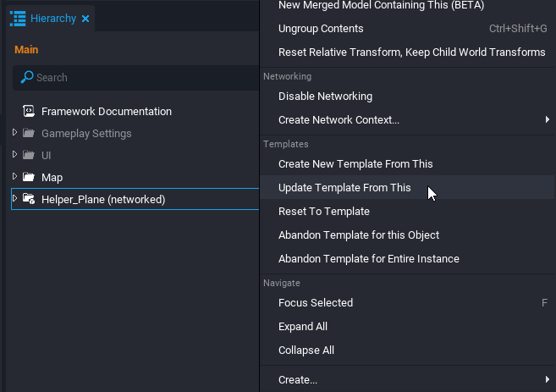
Task: Select Framework Documentation in hierarchy
Action: tap(106, 112)
